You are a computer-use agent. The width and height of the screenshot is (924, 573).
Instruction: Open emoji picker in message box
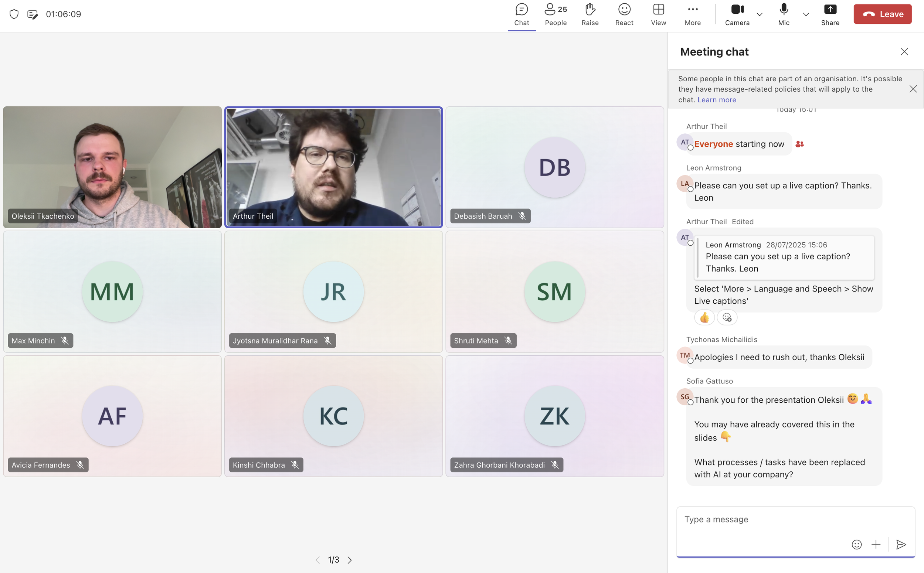(856, 545)
